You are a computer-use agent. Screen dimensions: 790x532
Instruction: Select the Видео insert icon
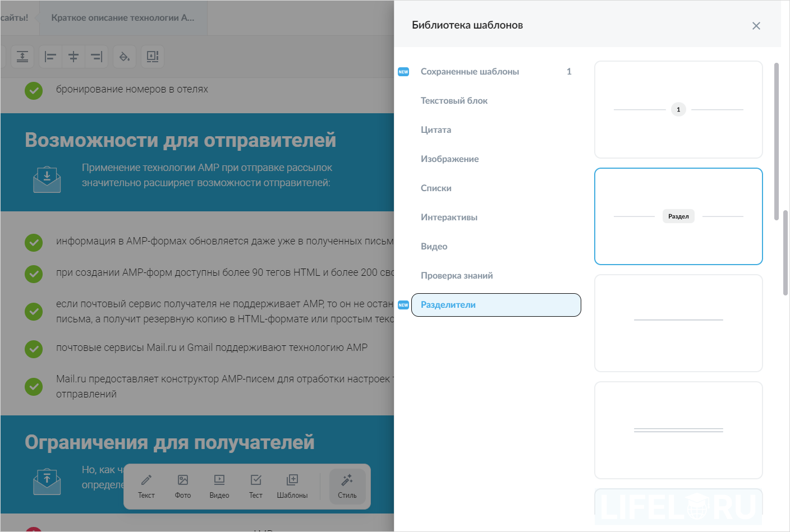point(219,485)
